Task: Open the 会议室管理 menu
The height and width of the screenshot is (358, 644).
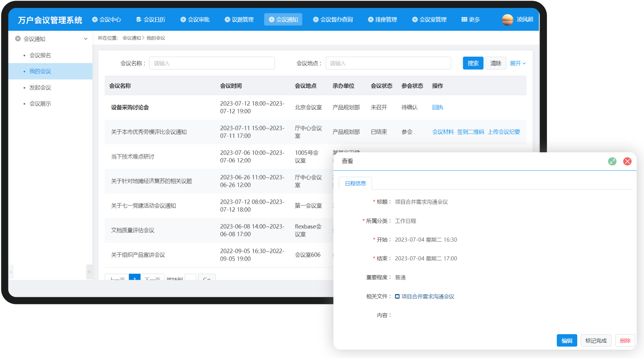Action: pyautogui.click(x=429, y=19)
